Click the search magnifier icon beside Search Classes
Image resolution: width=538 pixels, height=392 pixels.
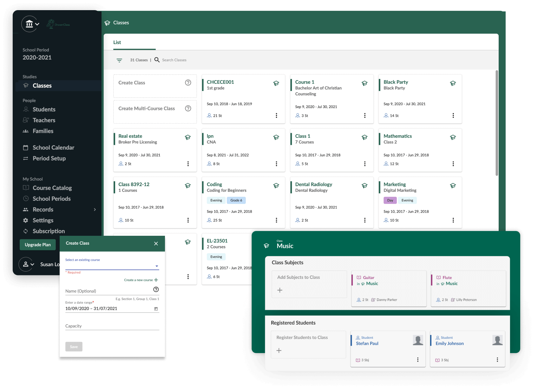click(157, 60)
